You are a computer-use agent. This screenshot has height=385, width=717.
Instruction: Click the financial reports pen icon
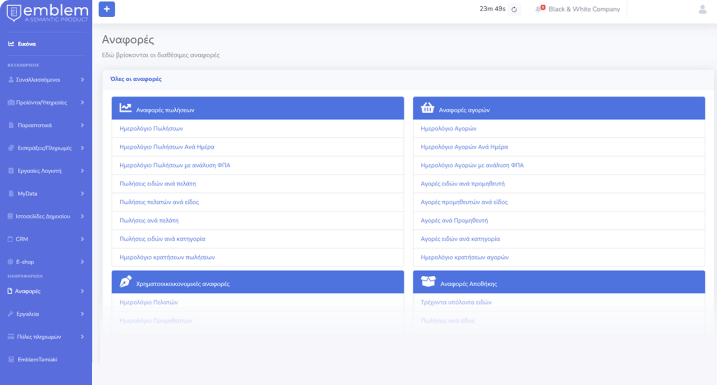click(x=125, y=281)
